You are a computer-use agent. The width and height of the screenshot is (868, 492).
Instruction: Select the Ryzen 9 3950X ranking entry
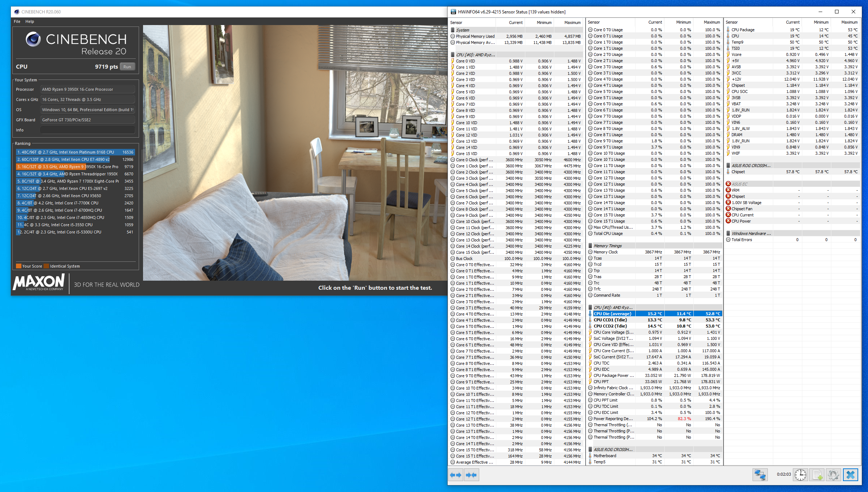pos(75,167)
